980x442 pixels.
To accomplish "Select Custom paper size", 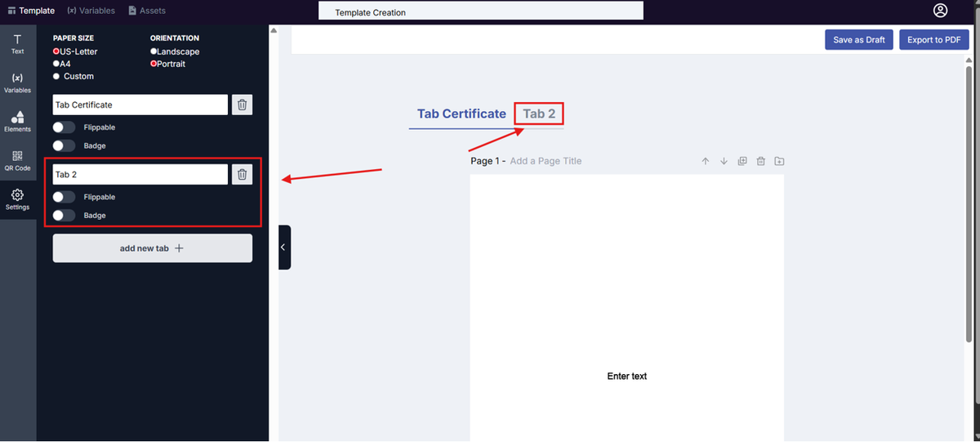I will tap(56, 76).
